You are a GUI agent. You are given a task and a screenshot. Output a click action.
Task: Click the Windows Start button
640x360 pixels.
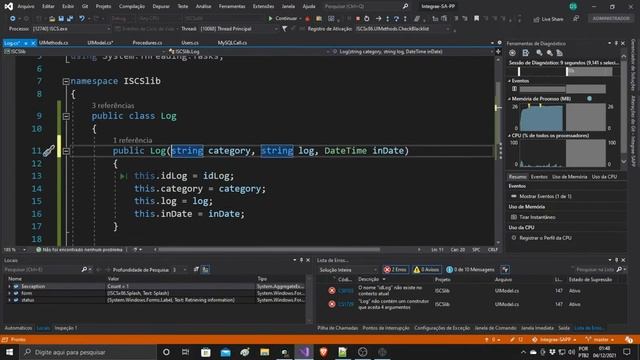click(9, 352)
